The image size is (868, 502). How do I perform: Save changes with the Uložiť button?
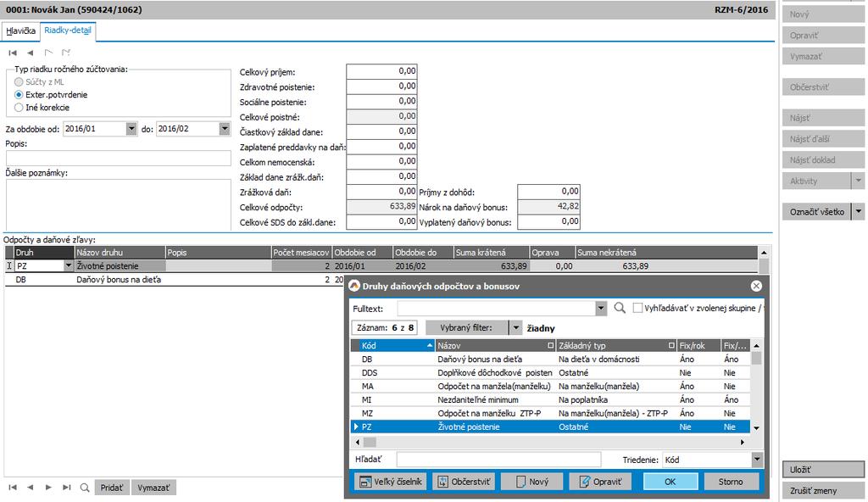(823, 470)
